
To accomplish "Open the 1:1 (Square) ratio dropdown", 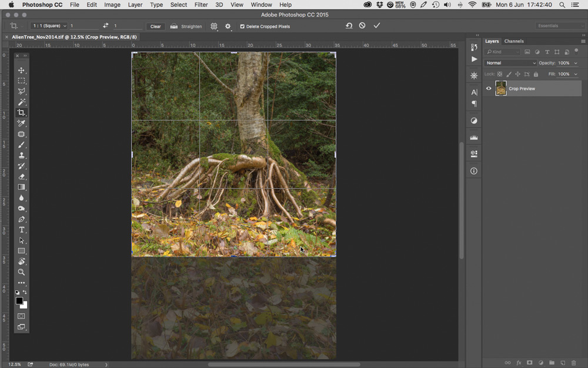I will [49, 26].
